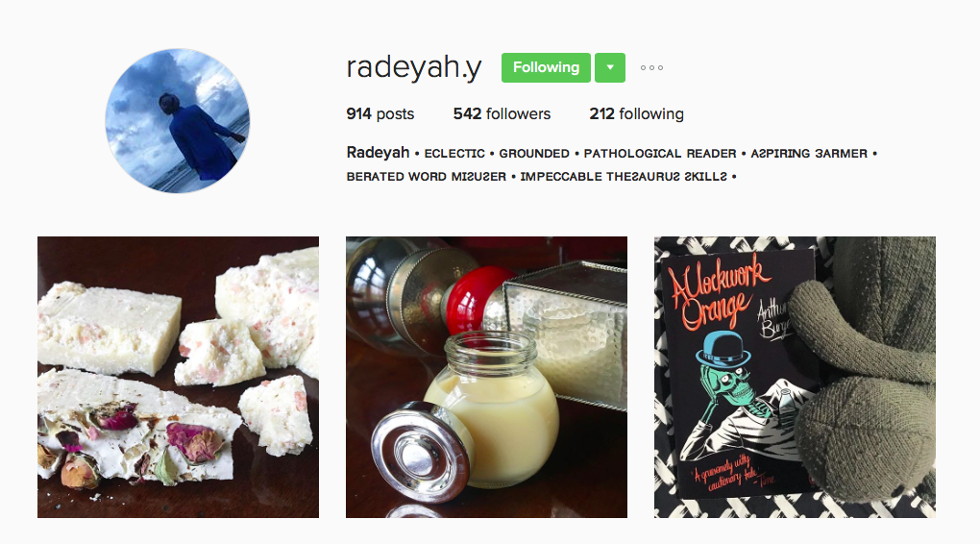Open the 212 following list
Image resolution: width=980 pixels, height=544 pixels.
coord(636,113)
